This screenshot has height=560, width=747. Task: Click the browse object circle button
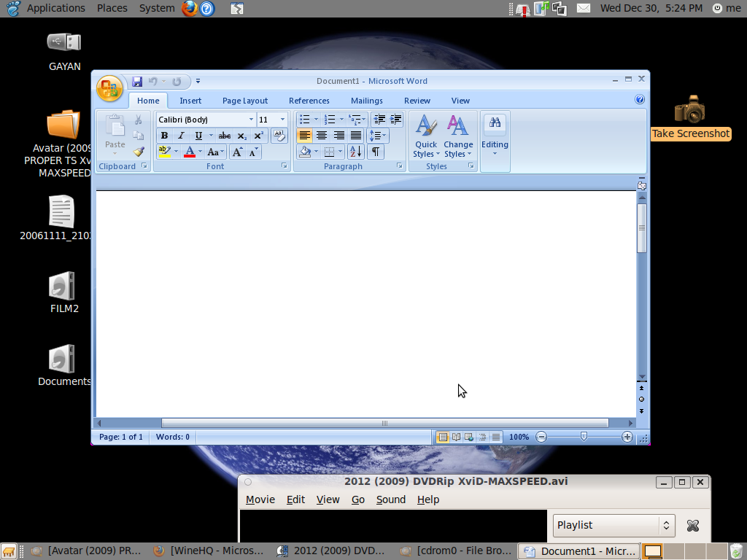pyautogui.click(x=642, y=400)
